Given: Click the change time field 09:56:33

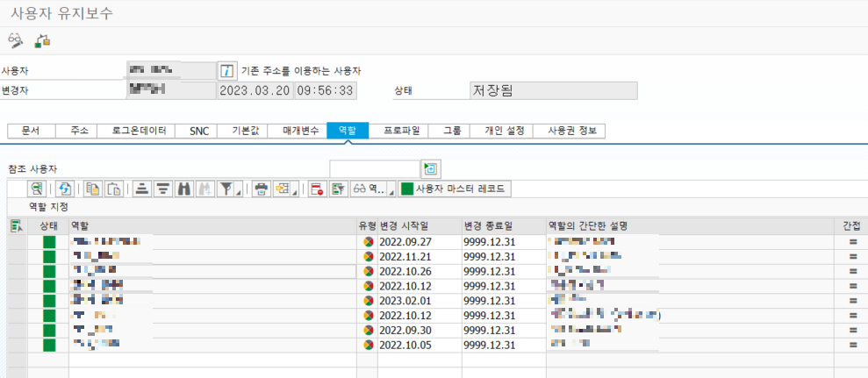Looking at the screenshot, I should tap(326, 90).
